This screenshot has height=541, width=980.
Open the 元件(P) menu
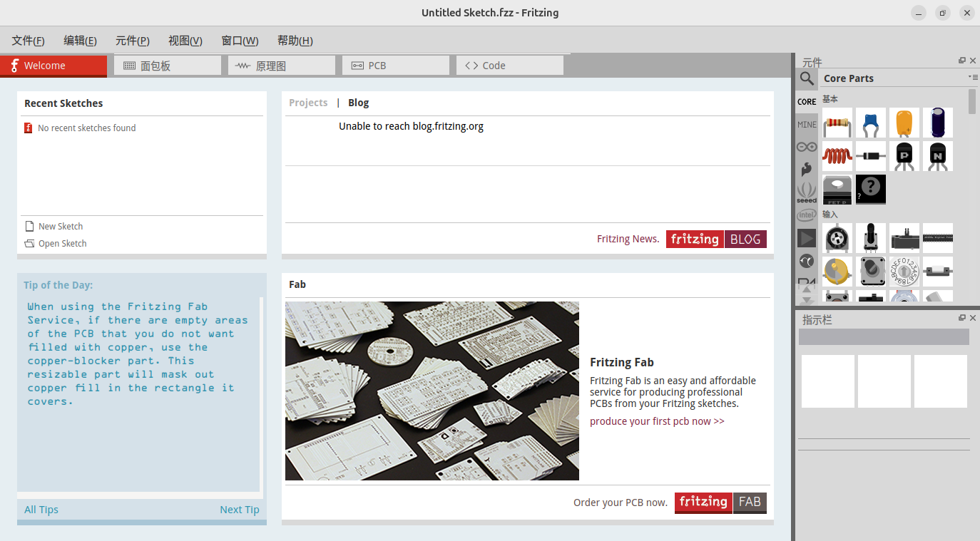[x=133, y=41]
